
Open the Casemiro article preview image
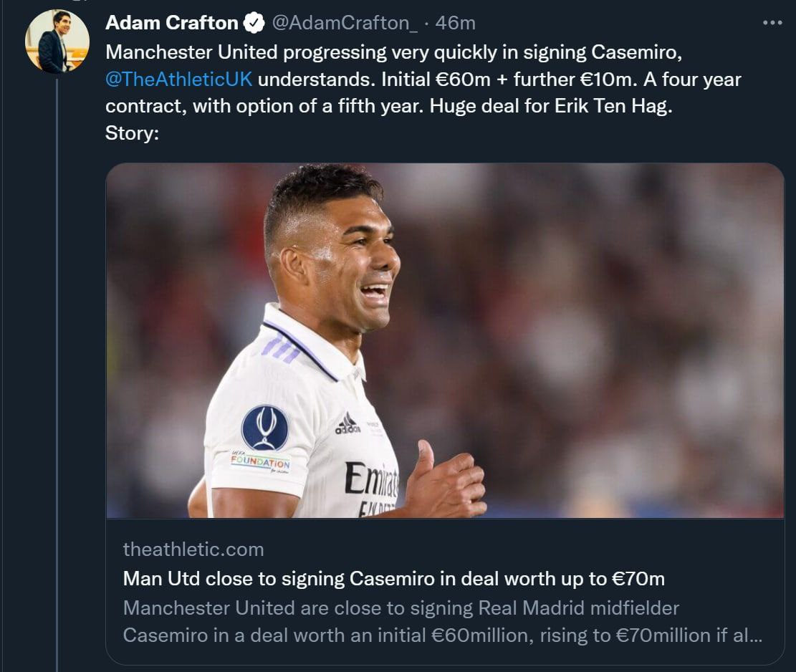click(x=444, y=340)
